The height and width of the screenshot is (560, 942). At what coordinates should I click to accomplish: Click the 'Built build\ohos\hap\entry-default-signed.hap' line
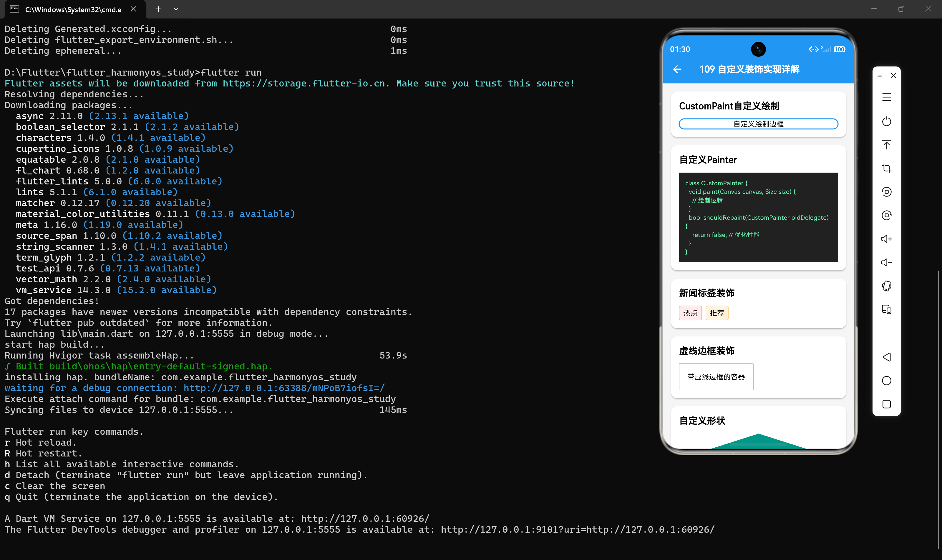point(138,366)
